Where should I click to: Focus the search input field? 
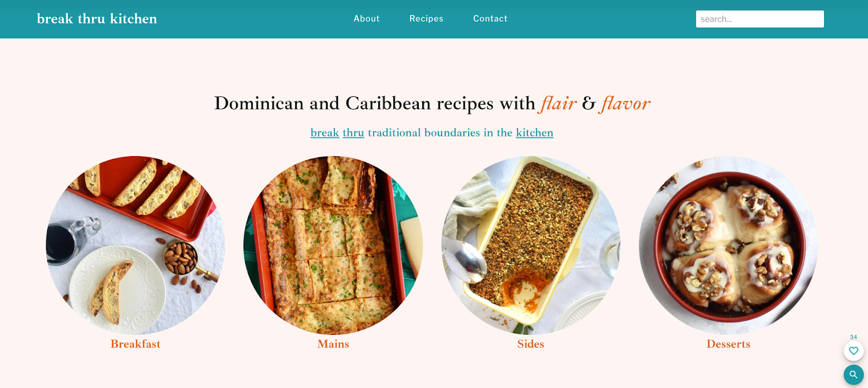click(x=760, y=19)
